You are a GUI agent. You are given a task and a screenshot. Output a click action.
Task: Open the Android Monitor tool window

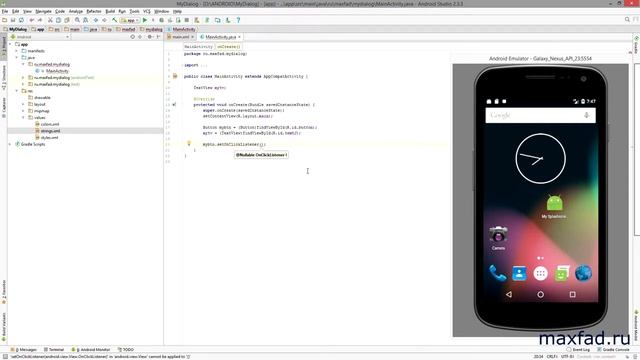(91, 350)
